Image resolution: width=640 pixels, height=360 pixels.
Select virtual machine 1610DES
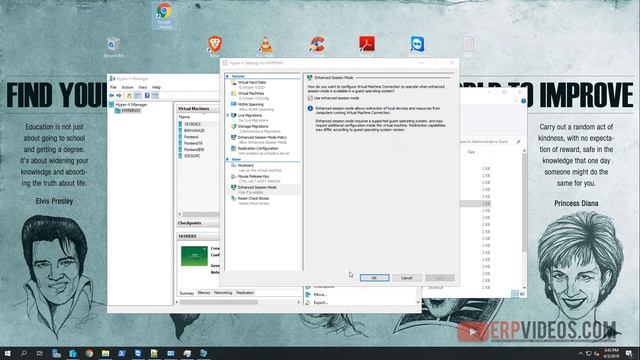[192, 124]
